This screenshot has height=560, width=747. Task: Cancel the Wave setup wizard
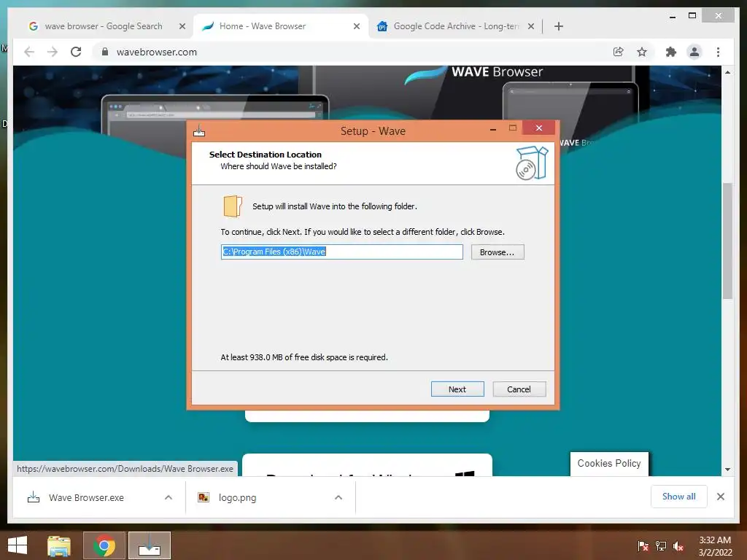click(x=519, y=389)
